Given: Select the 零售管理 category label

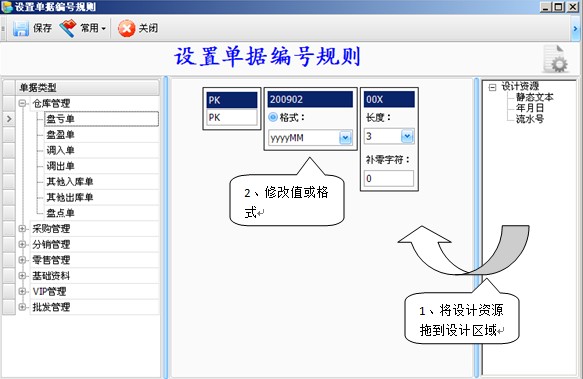Looking at the screenshot, I should pyautogui.click(x=51, y=260).
